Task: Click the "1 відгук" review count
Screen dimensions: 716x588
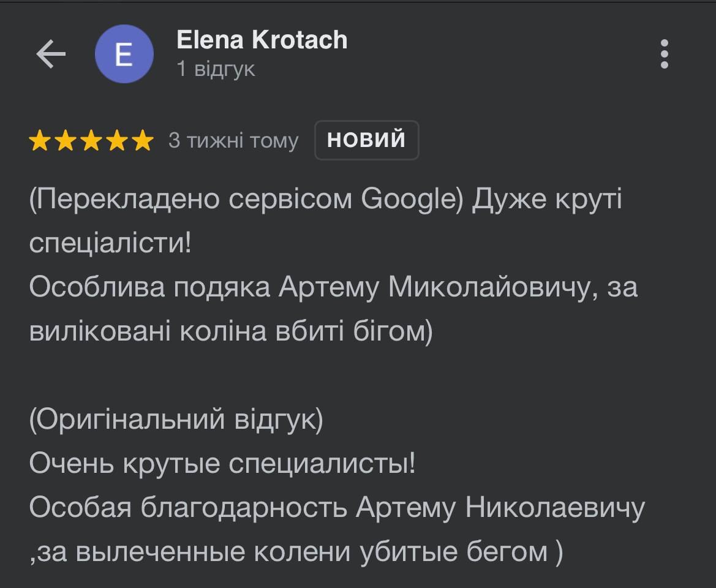Action: point(216,69)
